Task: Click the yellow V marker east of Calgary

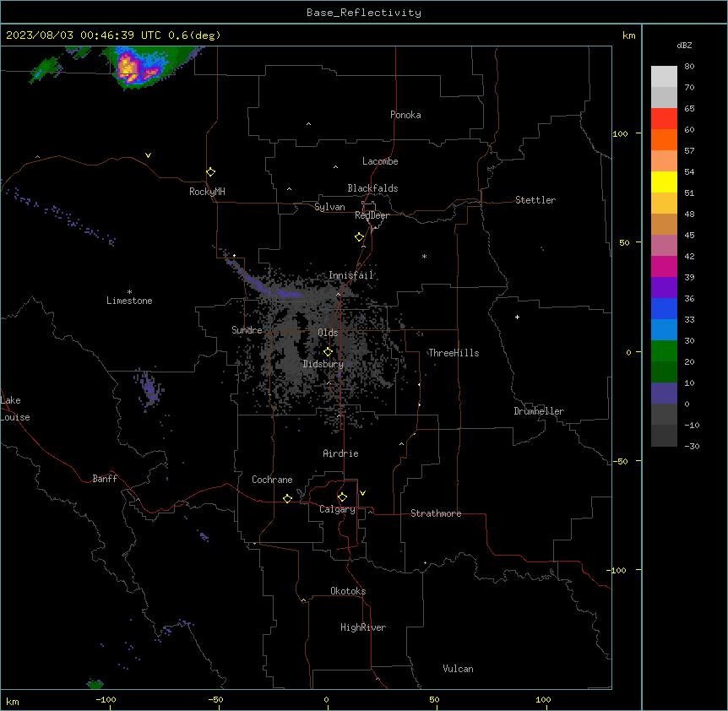Action: click(x=362, y=493)
